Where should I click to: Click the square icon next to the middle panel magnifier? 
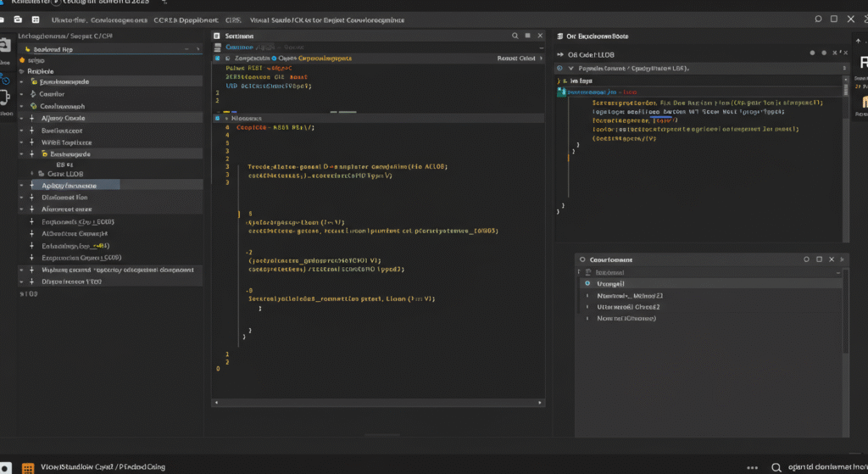tap(527, 36)
